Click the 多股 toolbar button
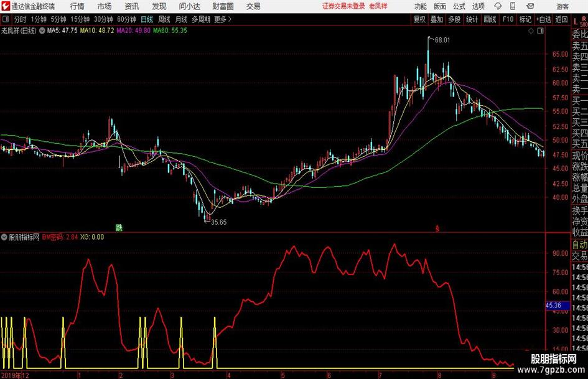588x379 pixels. (x=454, y=19)
